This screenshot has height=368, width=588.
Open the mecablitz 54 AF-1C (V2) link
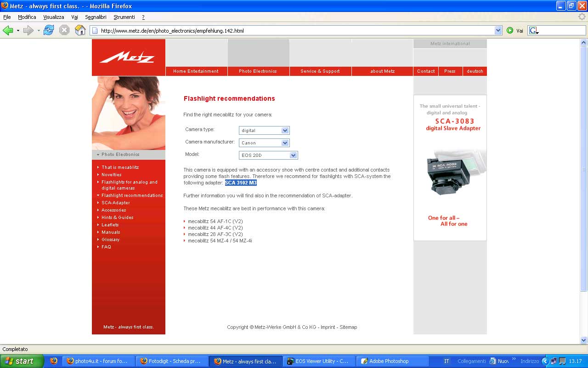[215, 222]
